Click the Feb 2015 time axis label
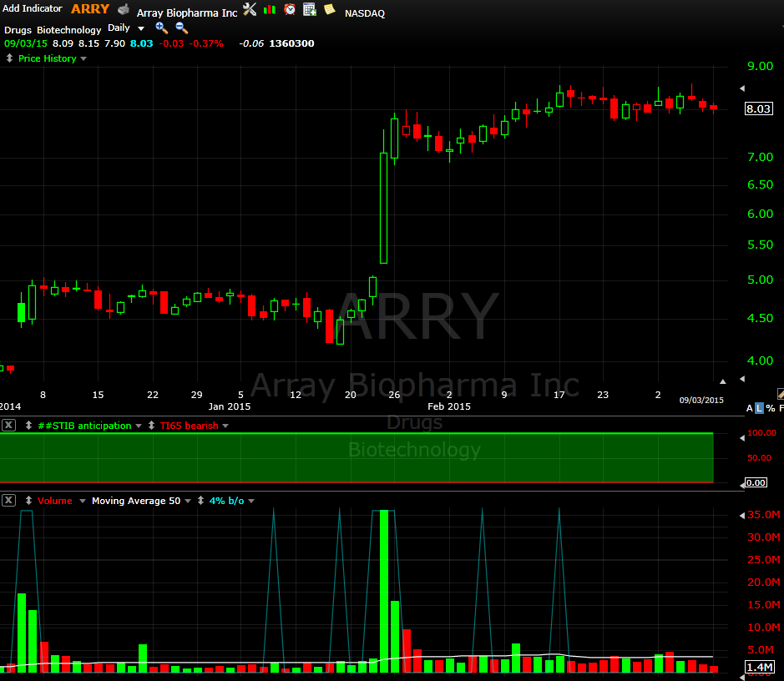784x681 pixels. pos(449,406)
